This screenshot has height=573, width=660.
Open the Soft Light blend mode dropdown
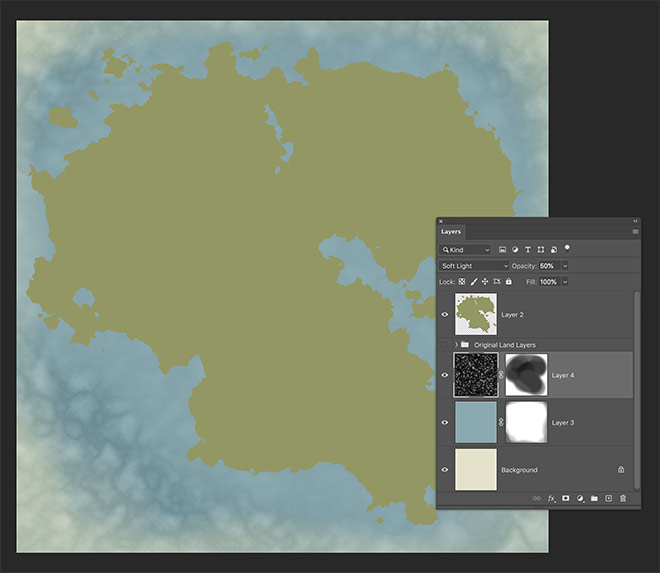[475, 266]
